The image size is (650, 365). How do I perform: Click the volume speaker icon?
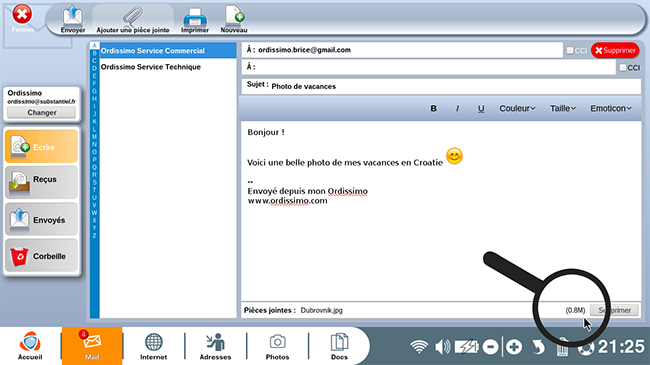tap(443, 347)
